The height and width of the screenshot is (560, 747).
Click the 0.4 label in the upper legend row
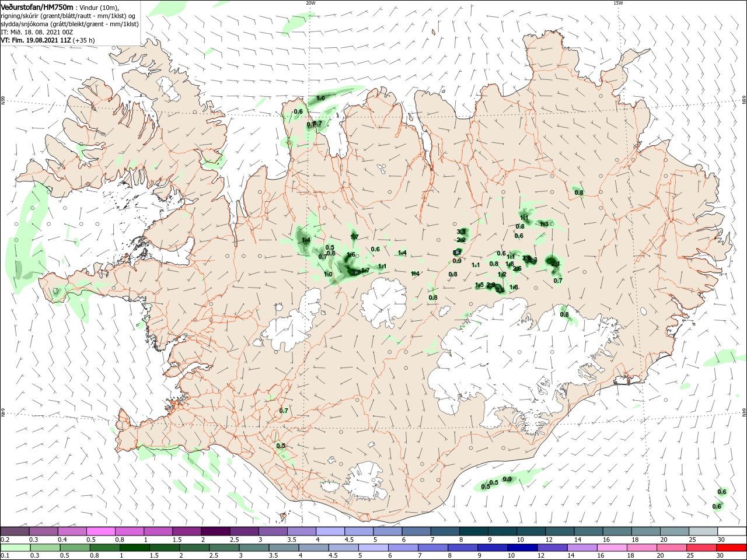62,540
